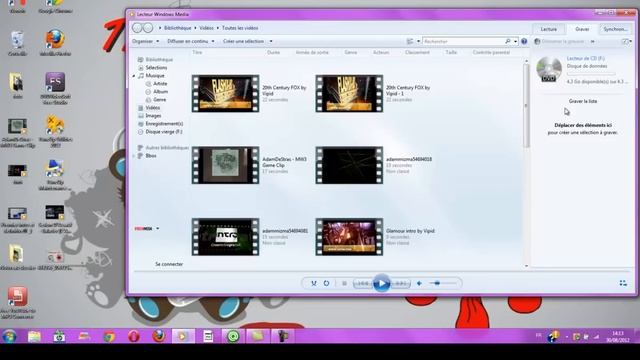Open the burn list options dropdown
640x360 pixels.
[x=627, y=41]
